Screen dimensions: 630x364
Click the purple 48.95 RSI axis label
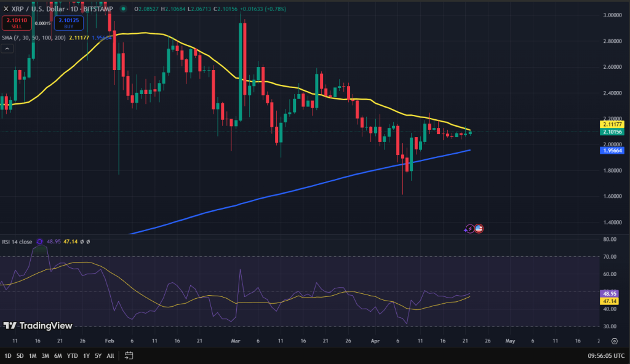(x=610, y=294)
